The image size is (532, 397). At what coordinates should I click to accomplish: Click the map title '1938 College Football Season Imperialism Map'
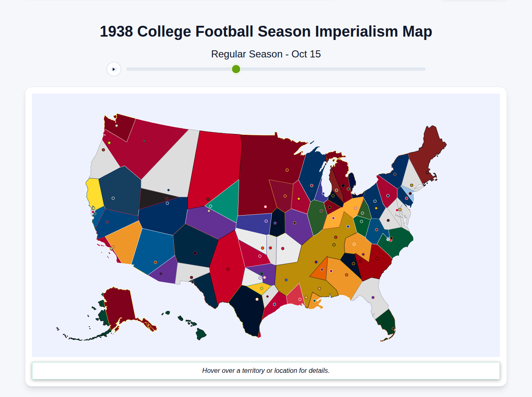266,31
